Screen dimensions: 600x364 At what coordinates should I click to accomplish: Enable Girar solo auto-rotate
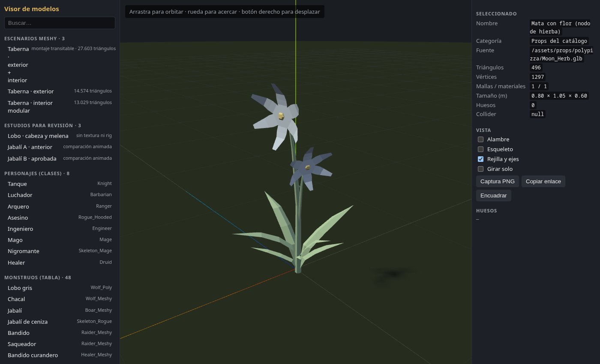tap(480, 169)
